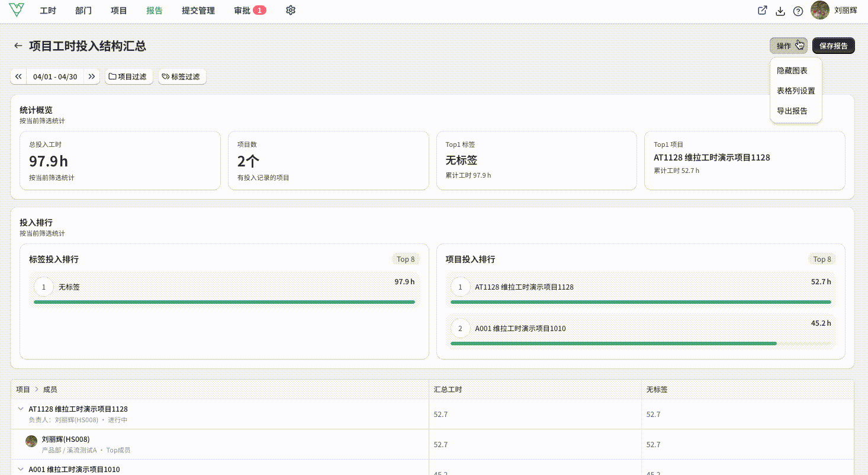Screen dimensions: 868x475
Task: Click the 保存报告 button
Action: pyautogui.click(x=834, y=46)
